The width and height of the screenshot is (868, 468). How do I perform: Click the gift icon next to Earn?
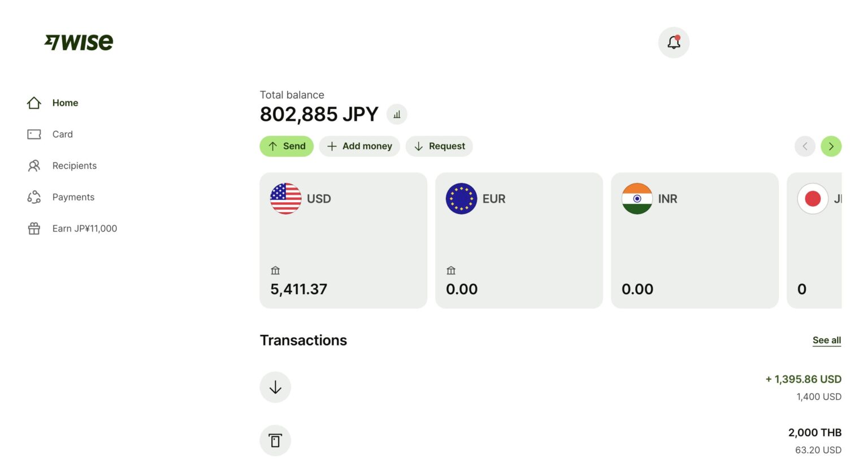(34, 228)
